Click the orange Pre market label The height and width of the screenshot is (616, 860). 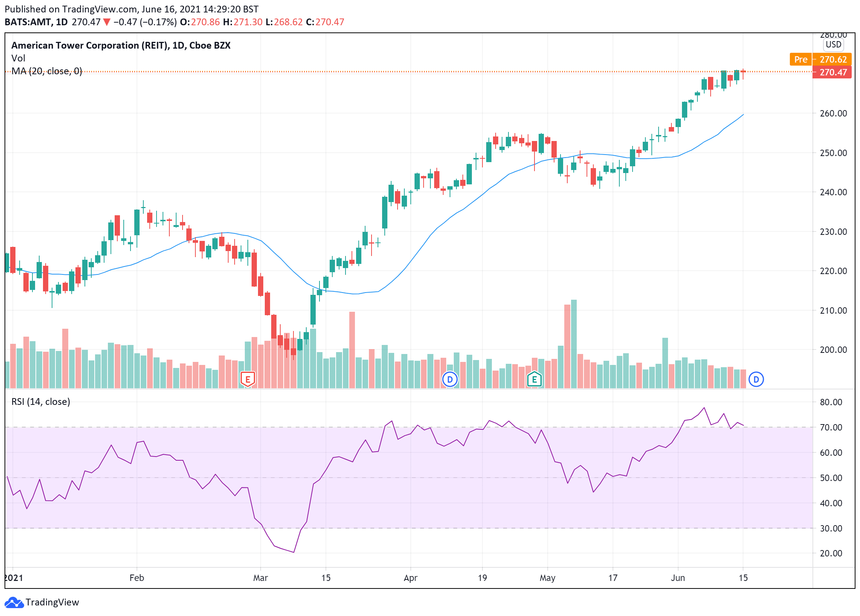point(800,60)
